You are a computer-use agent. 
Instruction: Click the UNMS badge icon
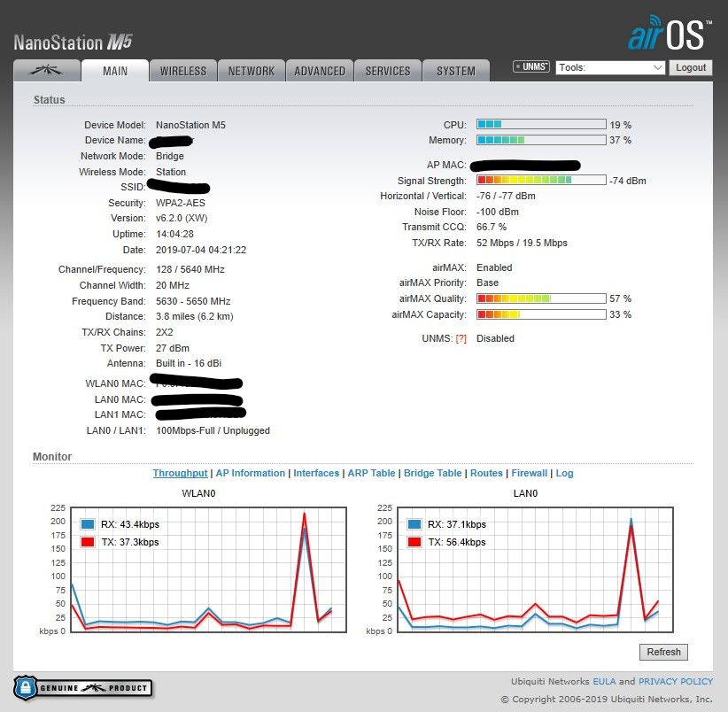pyautogui.click(x=531, y=67)
